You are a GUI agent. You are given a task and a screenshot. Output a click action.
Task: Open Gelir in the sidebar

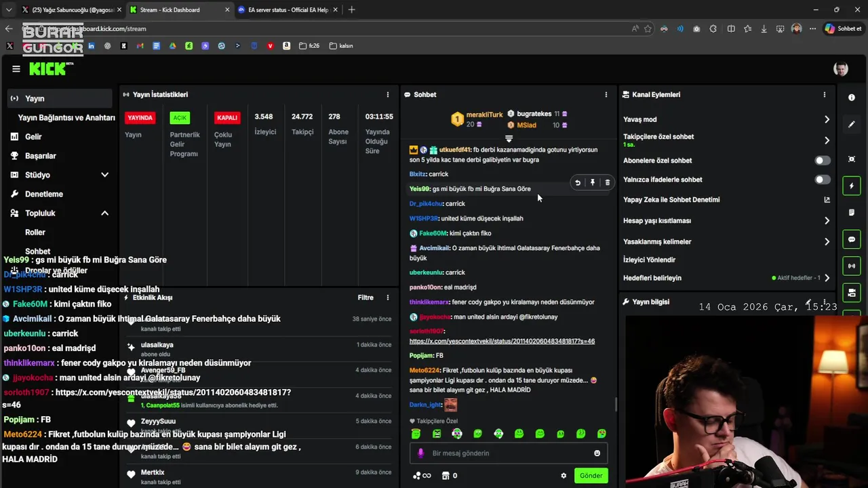click(x=33, y=137)
